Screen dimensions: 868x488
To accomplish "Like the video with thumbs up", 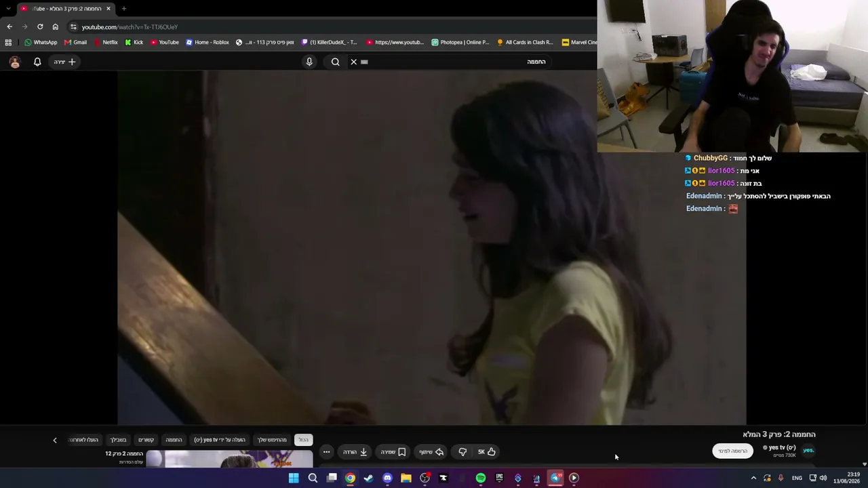I will [x=487, y=452].
